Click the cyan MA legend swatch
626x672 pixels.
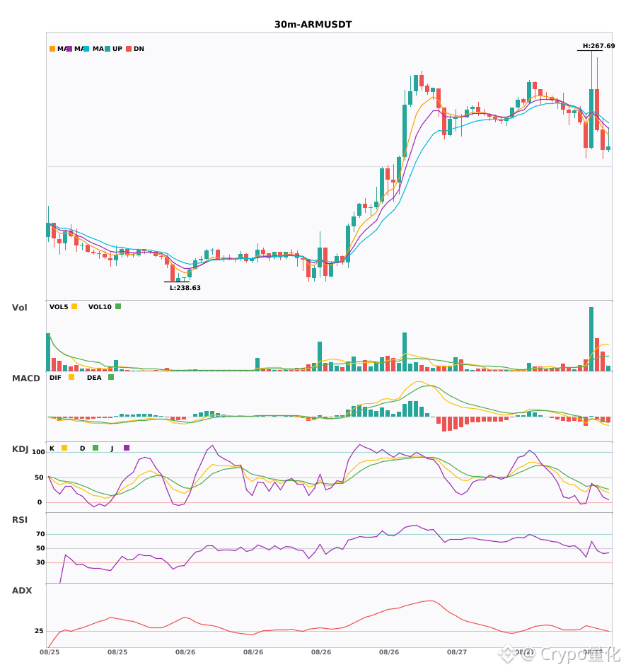click(86, 49)
